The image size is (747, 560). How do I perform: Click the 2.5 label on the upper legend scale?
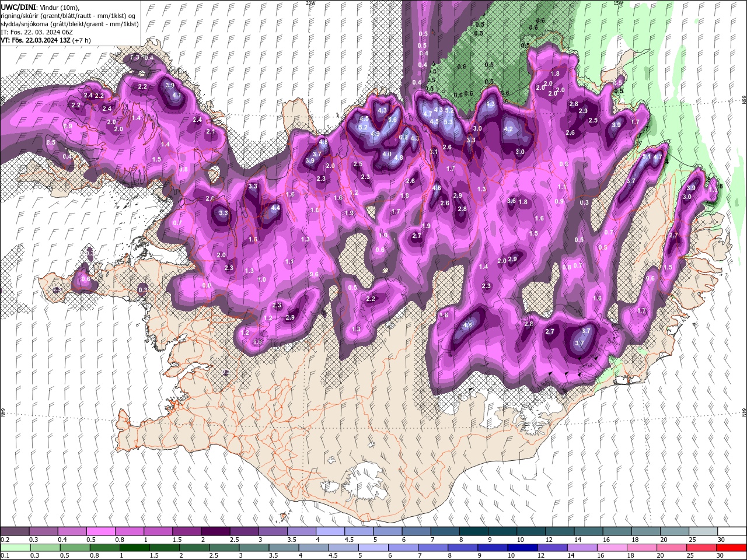[234, 540]
